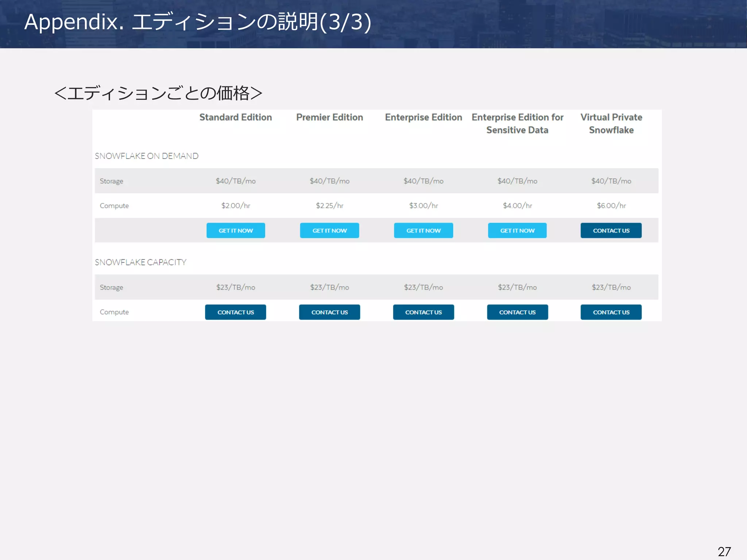Click $40/TB/mo storage for Enterprise Sensitive Data
747x560 pixels.
(x=517, y=181)
